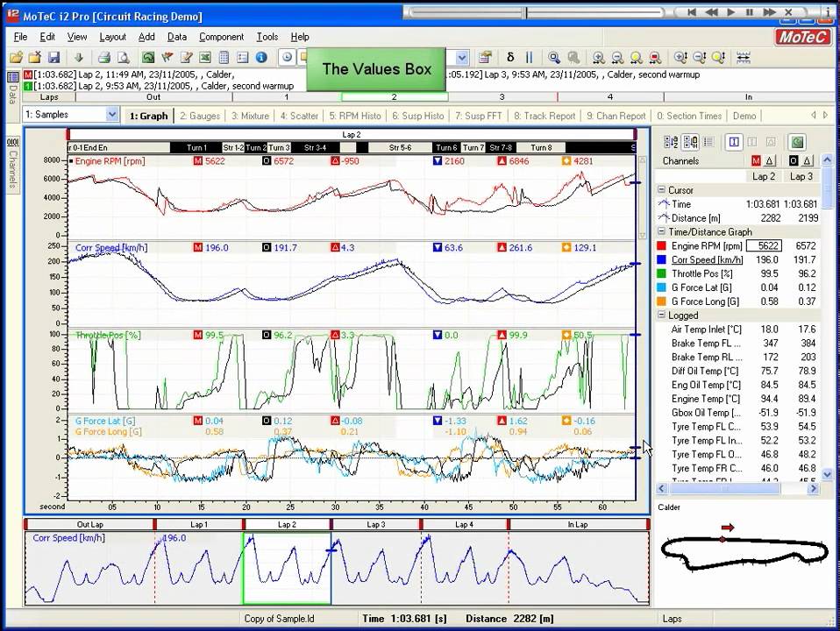Open the details list icon
Viewport: 840px width, 631px height.
[x=243, y=57]
